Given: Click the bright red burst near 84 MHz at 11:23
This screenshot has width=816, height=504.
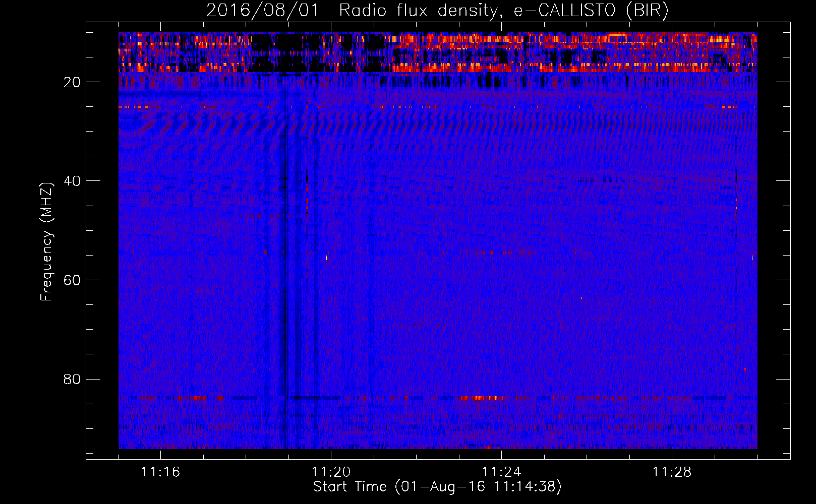Looking at the screenshot, I should (x=482, y=398).
